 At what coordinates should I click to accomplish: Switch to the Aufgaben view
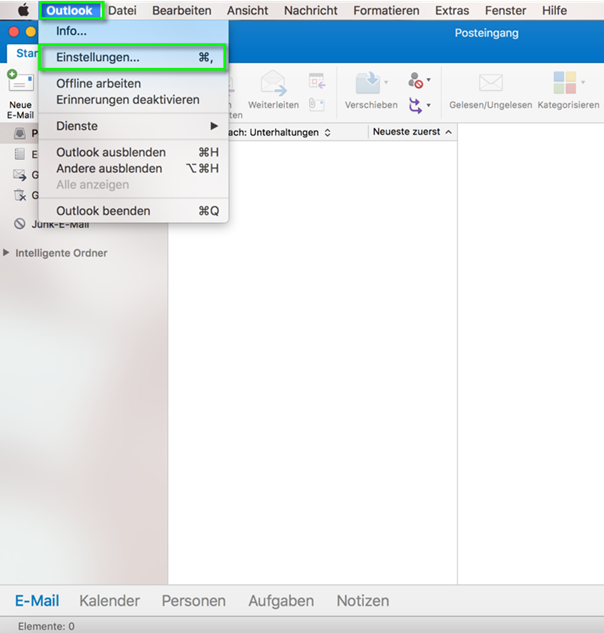tap(281, 601)
